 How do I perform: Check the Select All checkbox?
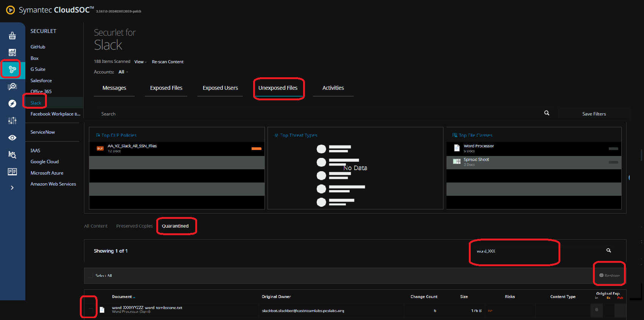point(91,276)
